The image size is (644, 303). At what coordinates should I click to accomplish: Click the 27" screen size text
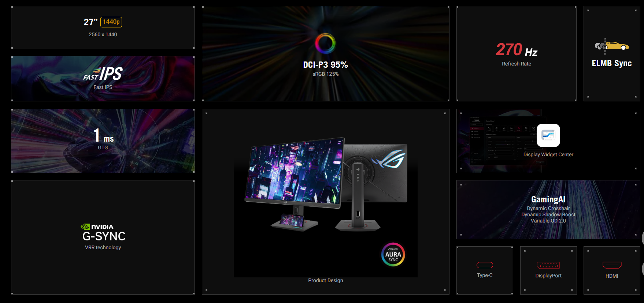click(91, 22)
